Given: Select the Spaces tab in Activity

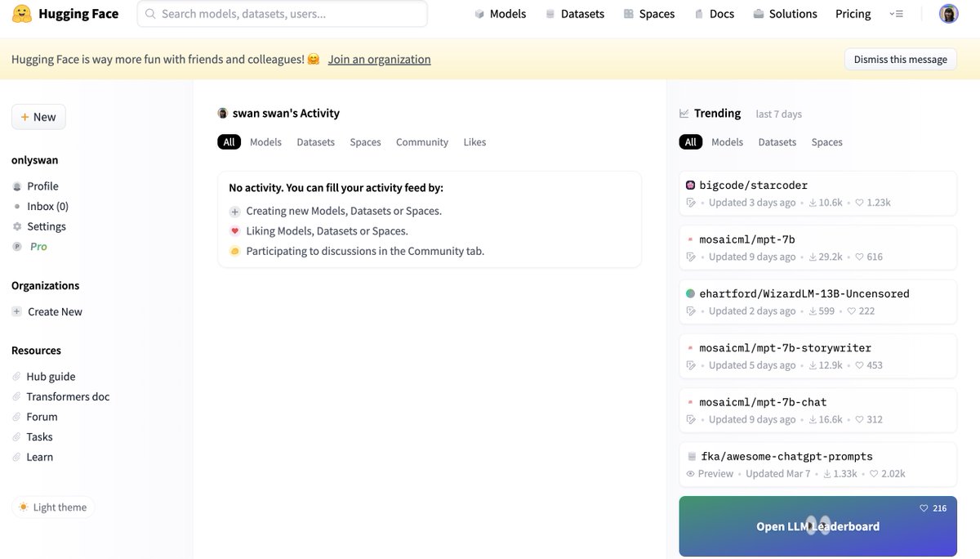Looking at the screenshot, I should coord(365,142).
